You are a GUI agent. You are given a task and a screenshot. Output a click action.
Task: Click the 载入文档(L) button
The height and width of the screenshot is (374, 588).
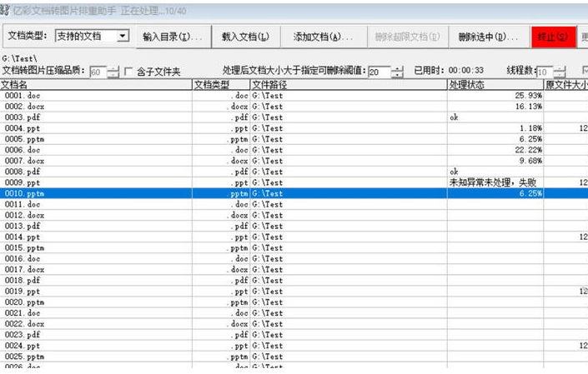coord(246,37)
